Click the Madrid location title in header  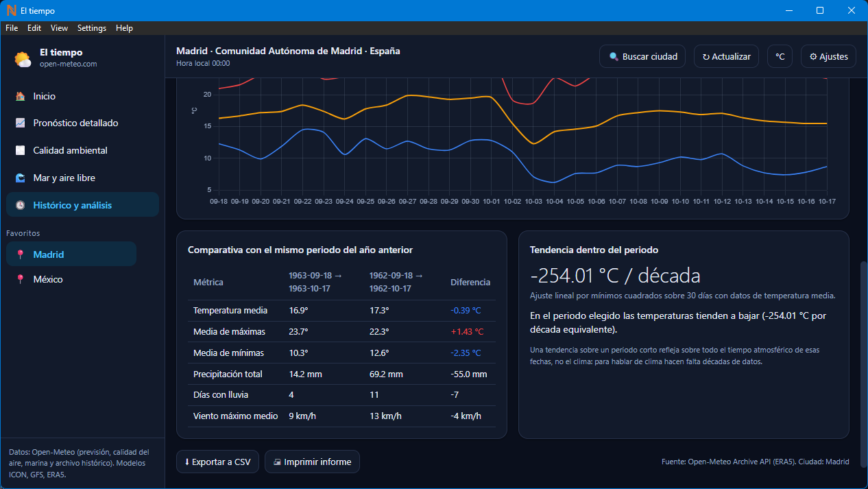pos(288,51)
